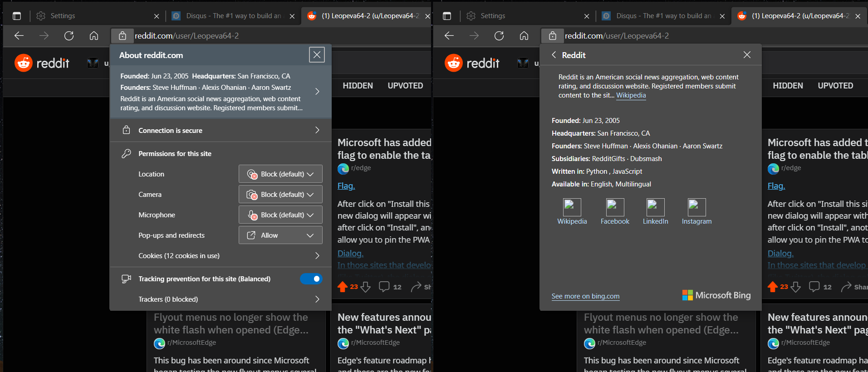
Task: Open the LinkedIn icon in the Reddit panel
Action: point(655,207)
